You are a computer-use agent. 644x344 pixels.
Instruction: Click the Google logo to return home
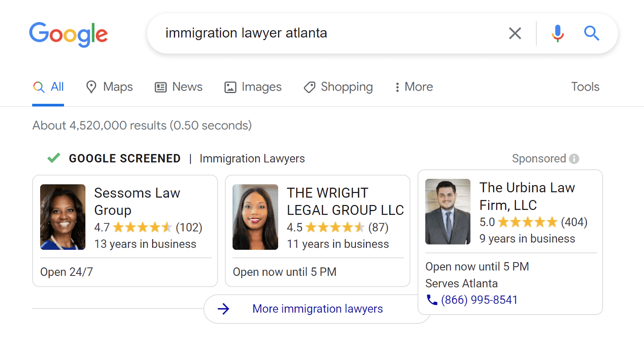click(68, 34)
